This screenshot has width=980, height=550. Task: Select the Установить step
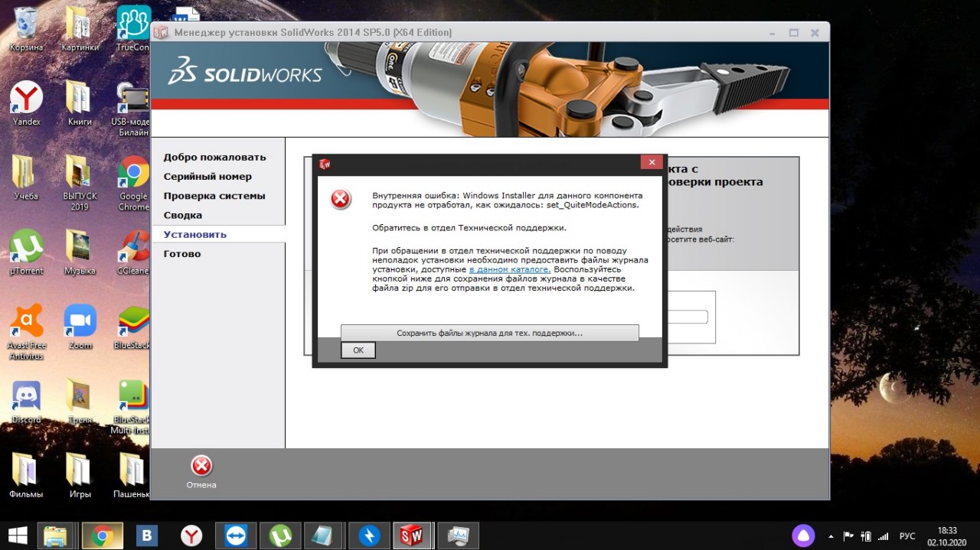195,234
